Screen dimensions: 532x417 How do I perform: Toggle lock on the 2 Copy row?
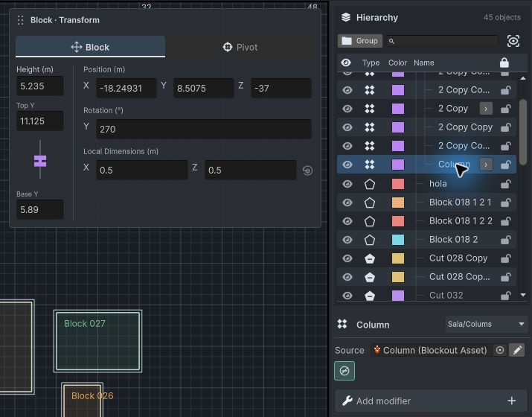[x=505, y=109]
